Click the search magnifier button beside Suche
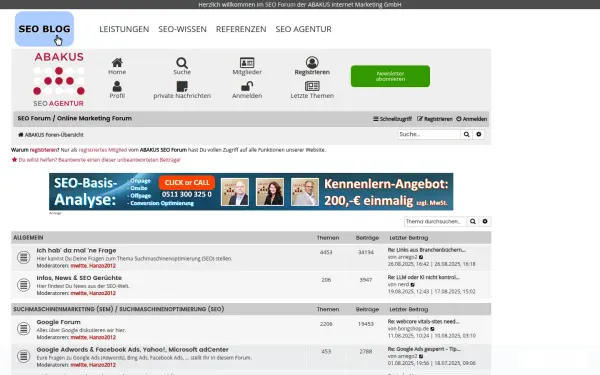This screenshot has height=375, width=600. coord(466,134)
